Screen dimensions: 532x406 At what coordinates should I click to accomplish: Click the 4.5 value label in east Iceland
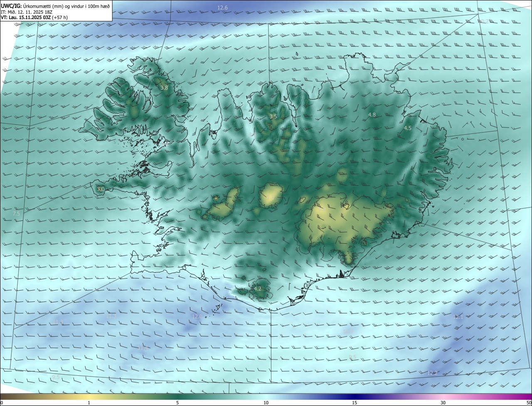[408, 128]
